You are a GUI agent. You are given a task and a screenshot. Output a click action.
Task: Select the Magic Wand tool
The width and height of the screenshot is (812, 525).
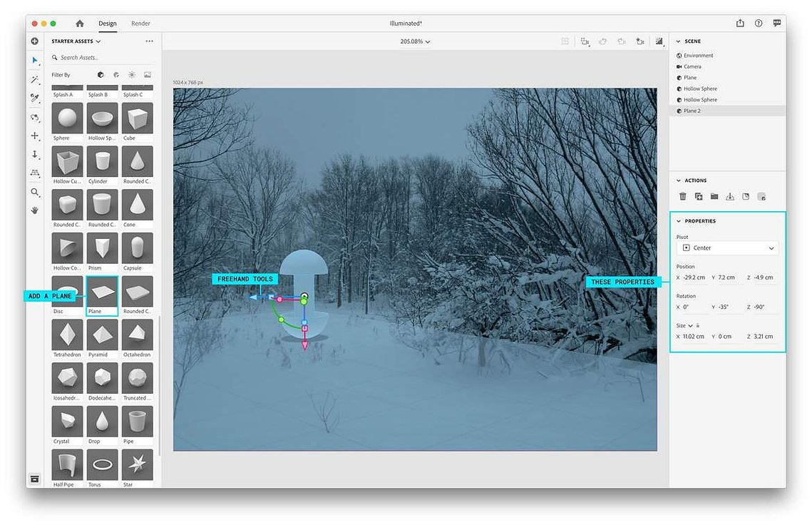pos(35,79)
